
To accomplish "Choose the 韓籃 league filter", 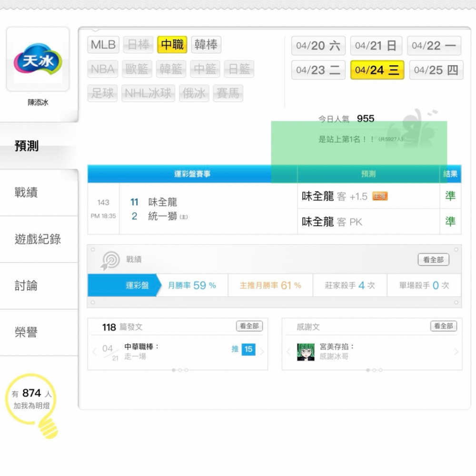I will click(x=171, y=69).
